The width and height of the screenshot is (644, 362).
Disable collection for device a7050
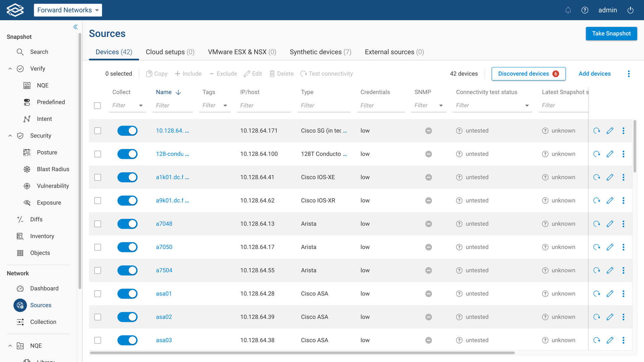127,247
